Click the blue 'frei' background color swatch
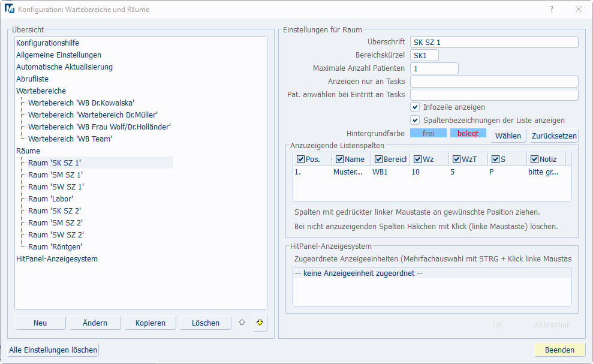The width and height of the screenshot is (593, 364). 428,134
